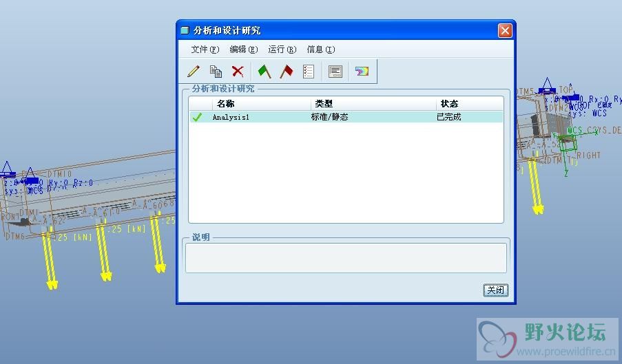This screenshot has height=364, width=622.
Task: Open the 运行(R) menu
Action: point(282,50)
